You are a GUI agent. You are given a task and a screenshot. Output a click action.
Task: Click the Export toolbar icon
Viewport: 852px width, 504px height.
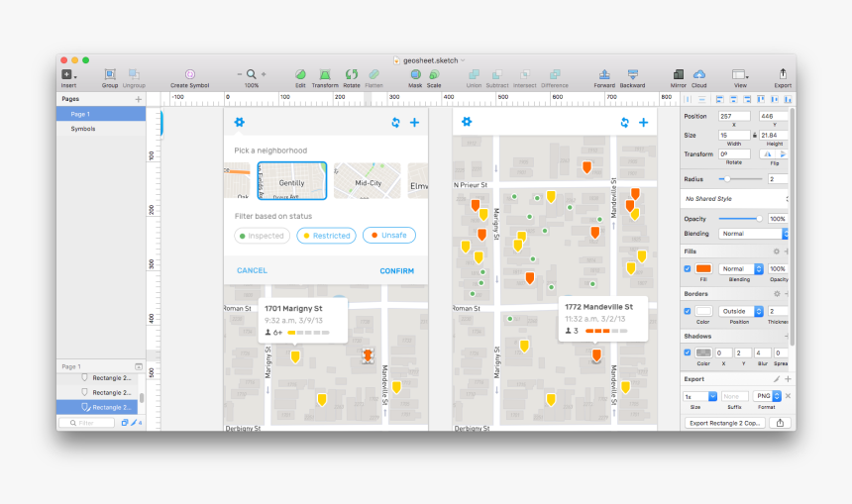tap(783, 75)
